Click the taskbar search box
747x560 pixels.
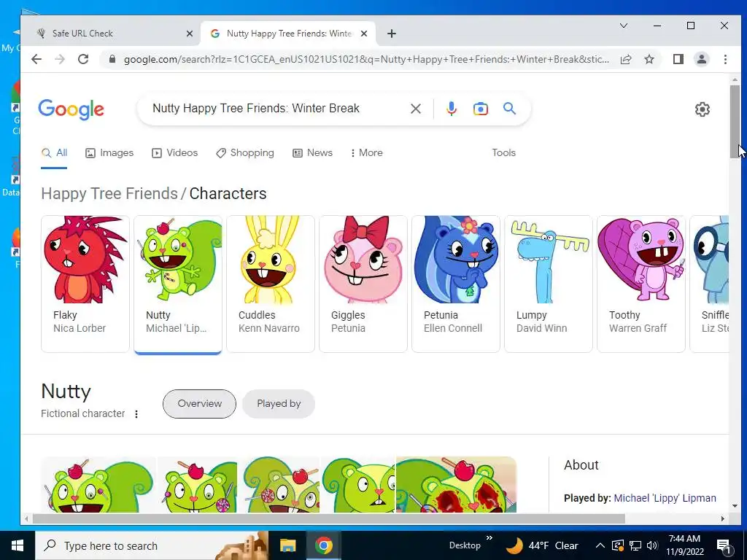(152, 545)
